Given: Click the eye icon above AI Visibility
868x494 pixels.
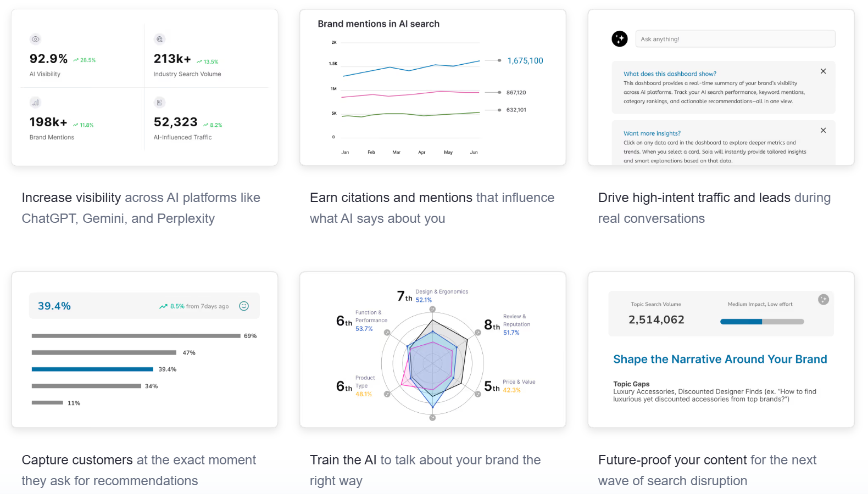Looking at the screenshot, I should (x=35, y=39).
